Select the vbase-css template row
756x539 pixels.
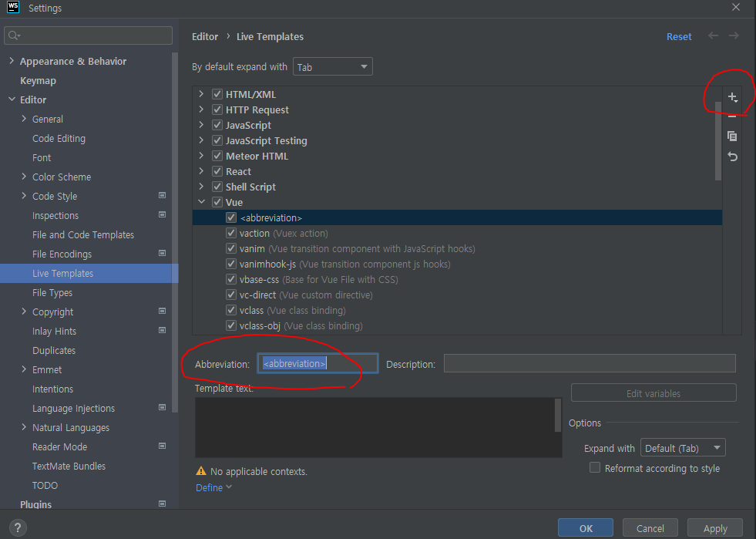[457, 279]
